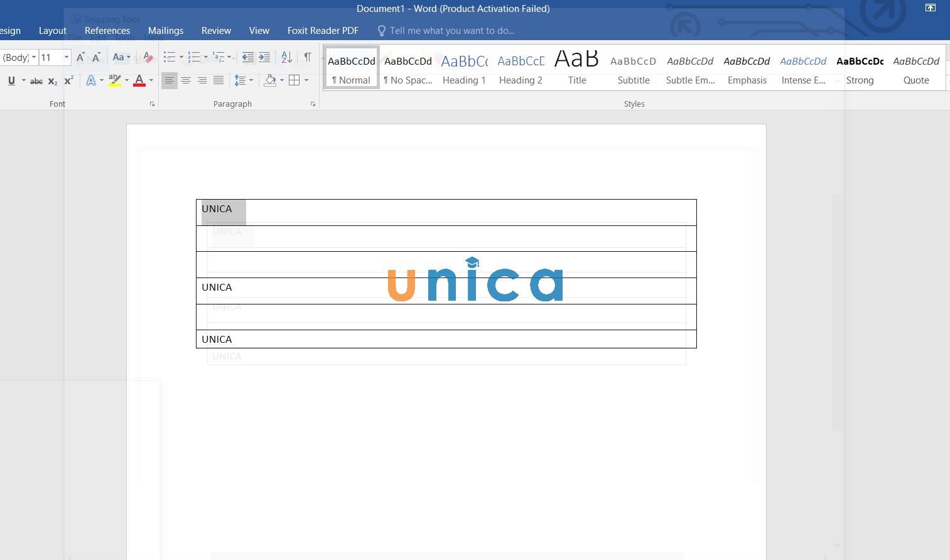Apply yellow text highlight color

(x=114, y=80)
